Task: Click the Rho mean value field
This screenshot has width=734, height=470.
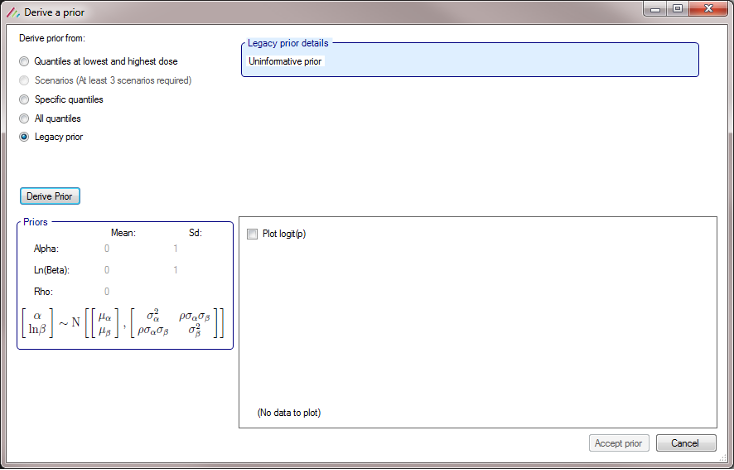Action: pyautogui.click(x=107, y=292)
